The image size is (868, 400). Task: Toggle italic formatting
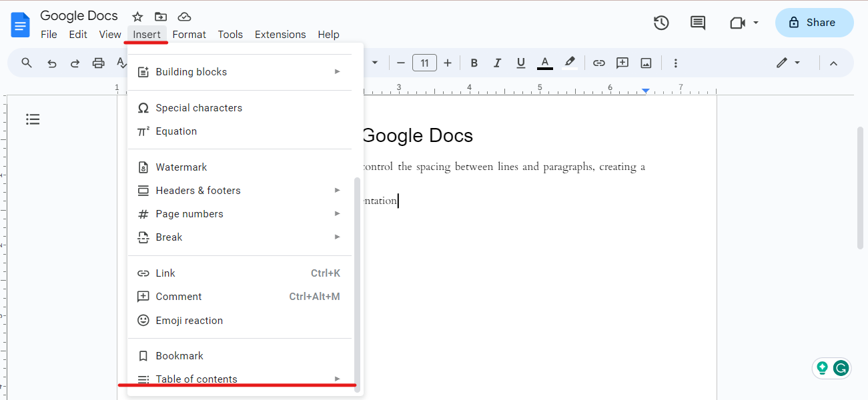[497, 63]
